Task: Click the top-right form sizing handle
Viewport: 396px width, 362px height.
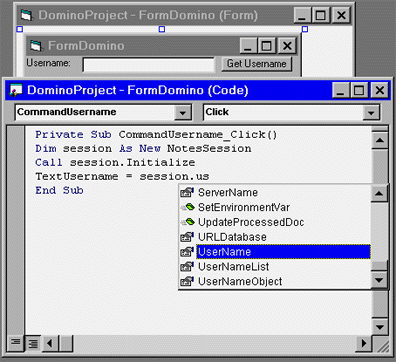Action: click(x=305, y=29)
